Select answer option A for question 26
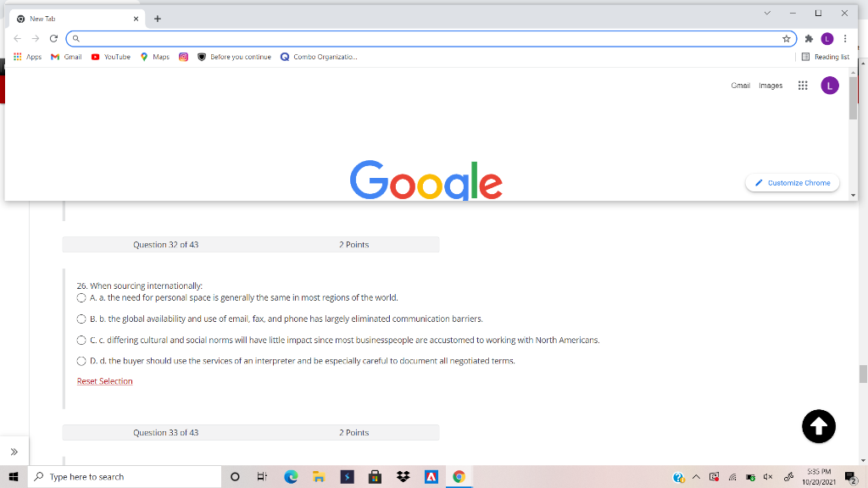 coord(81,297)
